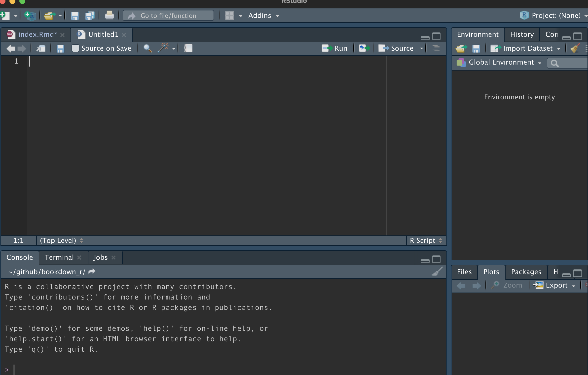
Task: Switch to the Terminal tab
Action: (x=59, y=257)
